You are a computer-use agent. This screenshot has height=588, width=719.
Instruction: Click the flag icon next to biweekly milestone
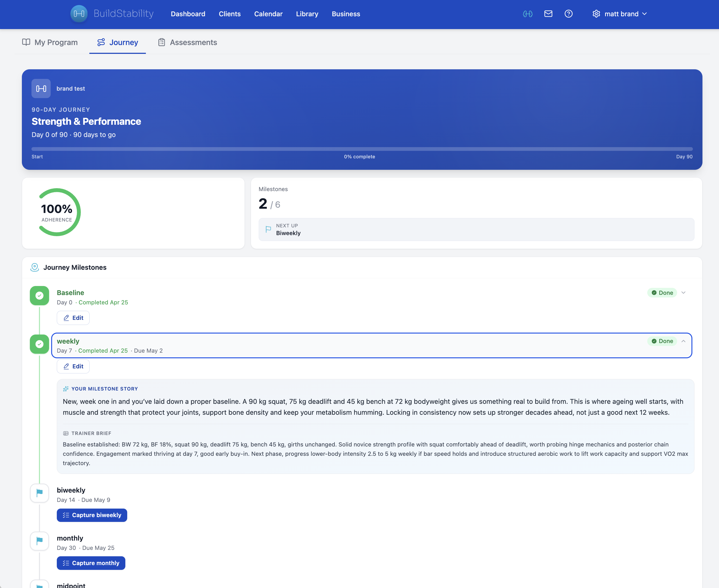(39, 493)
